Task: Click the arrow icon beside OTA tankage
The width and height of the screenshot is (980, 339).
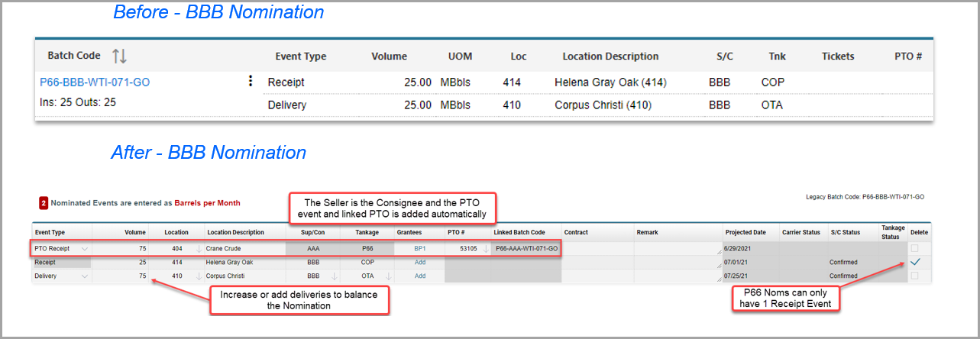Action: coord(387,276)
